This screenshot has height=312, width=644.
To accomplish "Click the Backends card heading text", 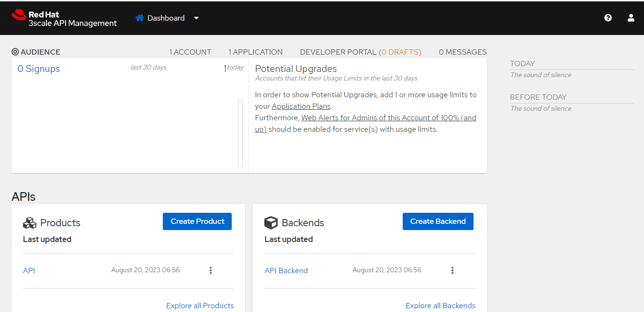I will click(303, 223).
